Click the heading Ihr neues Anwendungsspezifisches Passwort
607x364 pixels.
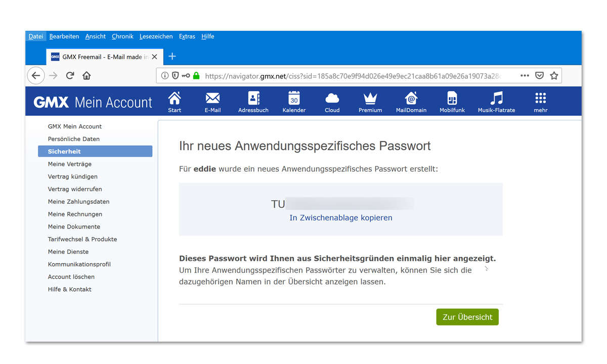click(305, 146)
